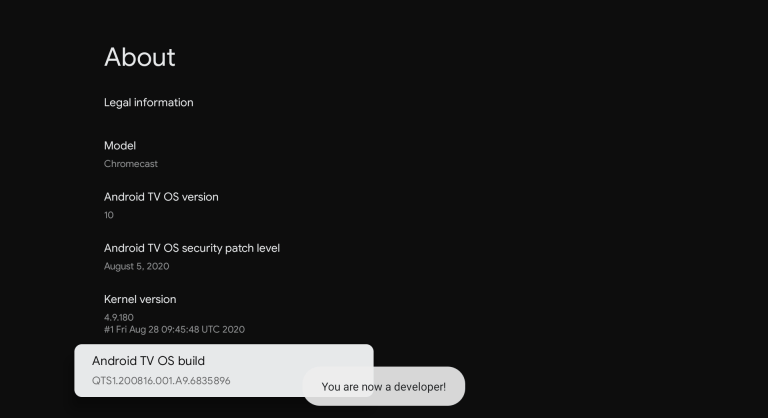The image size is (768, 418).
Task: Click the About page heading
Action: coord(140,57)
